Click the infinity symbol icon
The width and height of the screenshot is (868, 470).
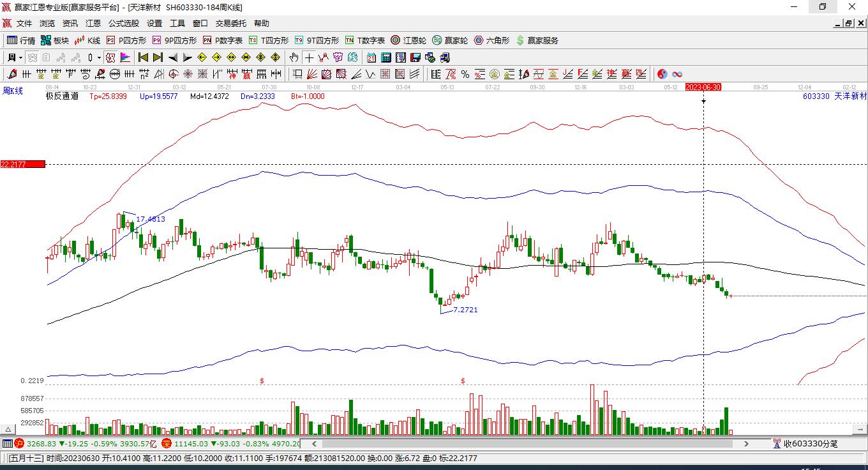(x=677, y=74)
